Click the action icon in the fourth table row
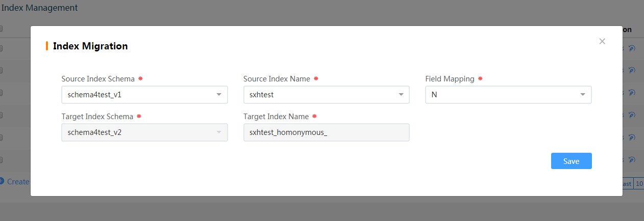The height and width of the screenshot is (221, 644). (632, 115)
